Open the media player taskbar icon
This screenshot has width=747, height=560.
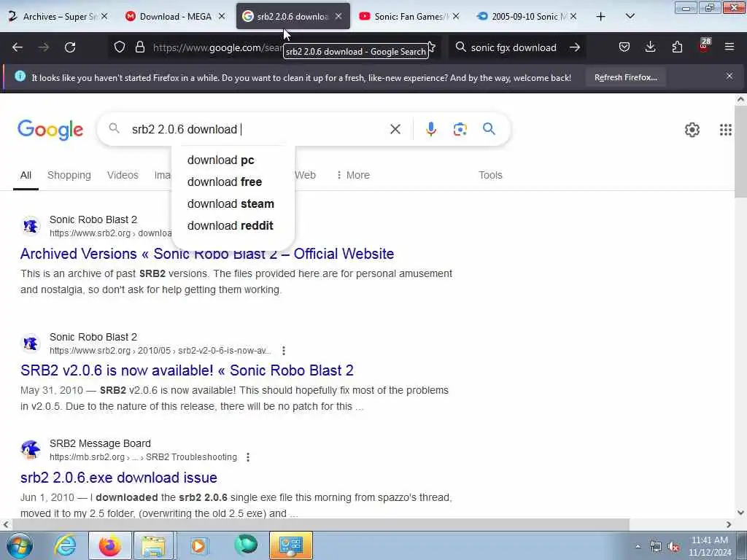(x=198, y=545)
